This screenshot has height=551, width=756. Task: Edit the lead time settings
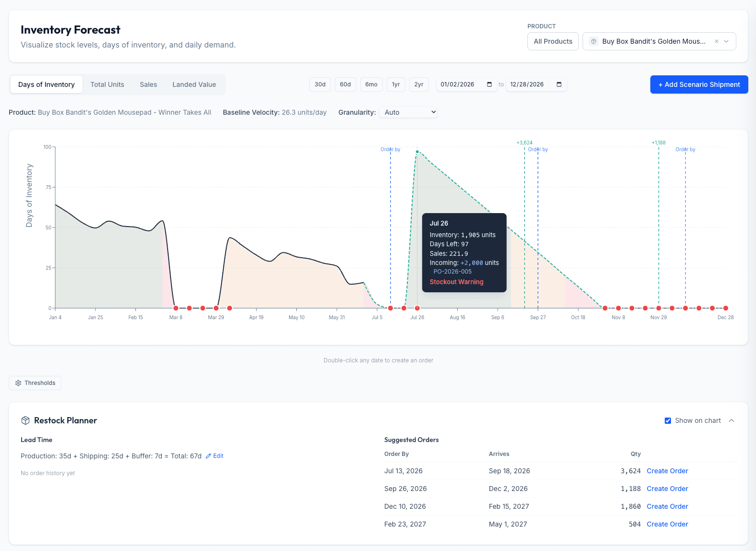point(215,456)
